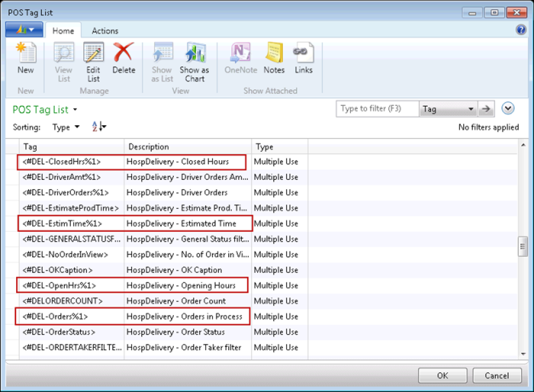Select Show as Chart icon

(x=195, y=58)
